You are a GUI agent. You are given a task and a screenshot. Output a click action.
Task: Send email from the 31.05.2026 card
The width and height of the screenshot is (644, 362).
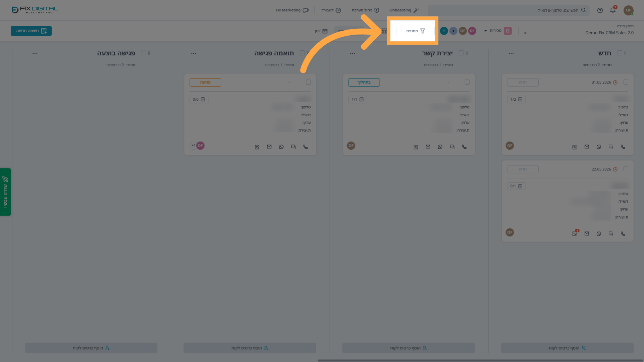pyautogui.click(x=587, y=147)
